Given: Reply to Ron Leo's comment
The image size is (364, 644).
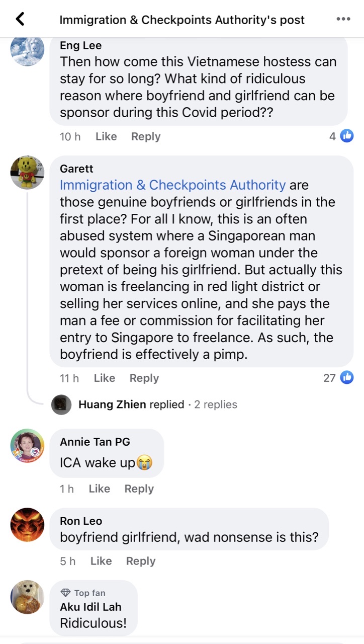Looking at the screenshot, I should click(x=141, y=561).
